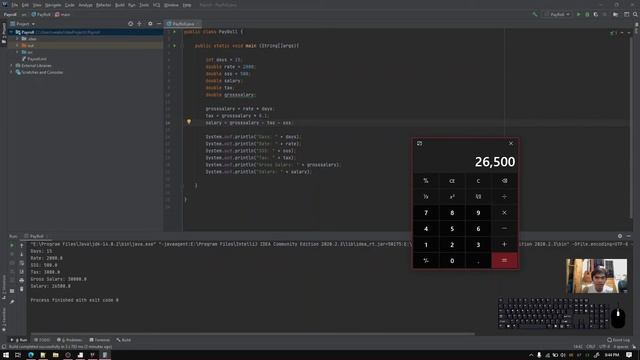640x360 pixels.
Task: Open the Code menu
Action: [x=70, y=5]
